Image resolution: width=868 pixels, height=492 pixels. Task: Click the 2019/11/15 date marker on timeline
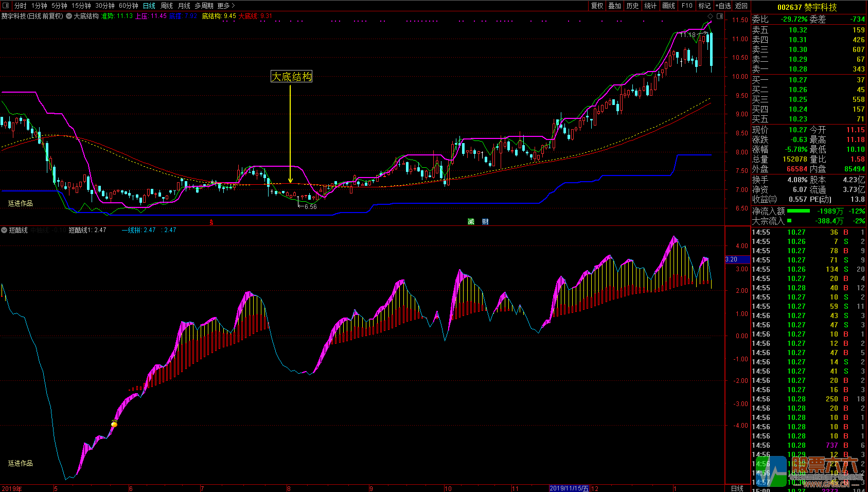(x=569, y=488)
